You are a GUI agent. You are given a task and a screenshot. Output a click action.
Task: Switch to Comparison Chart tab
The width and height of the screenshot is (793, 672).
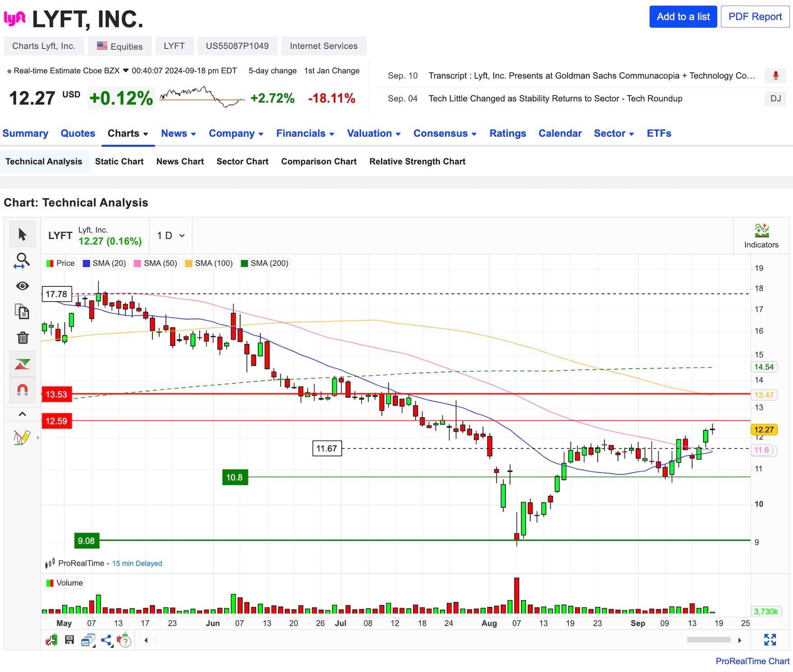pyautogui.click(x=319, y=162)
